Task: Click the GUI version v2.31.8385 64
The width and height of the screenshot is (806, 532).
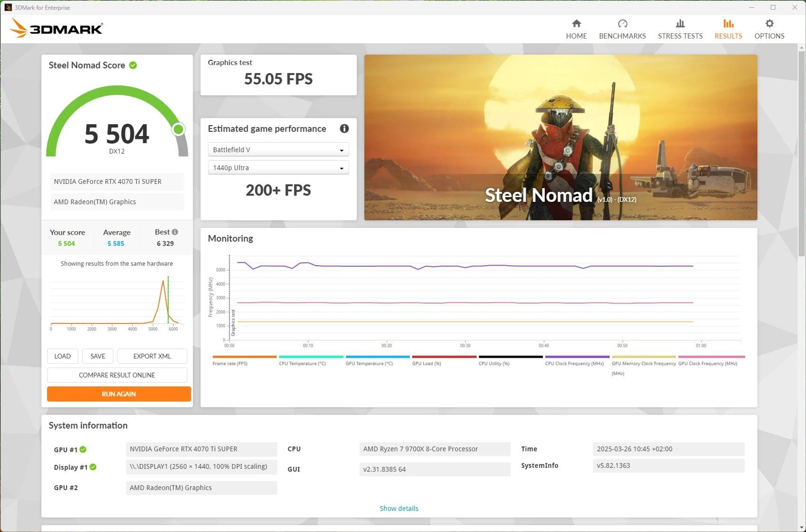Action: click(435, 469)
